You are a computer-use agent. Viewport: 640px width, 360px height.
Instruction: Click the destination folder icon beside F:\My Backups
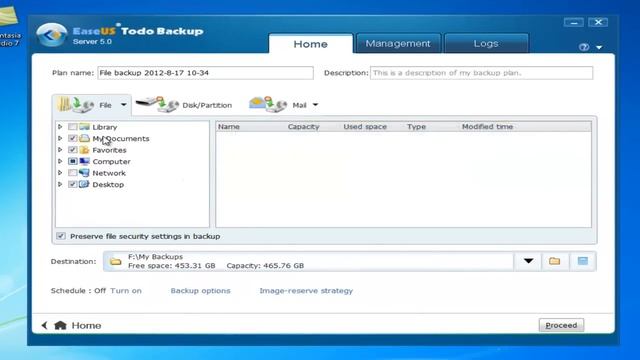coord(116,262)
